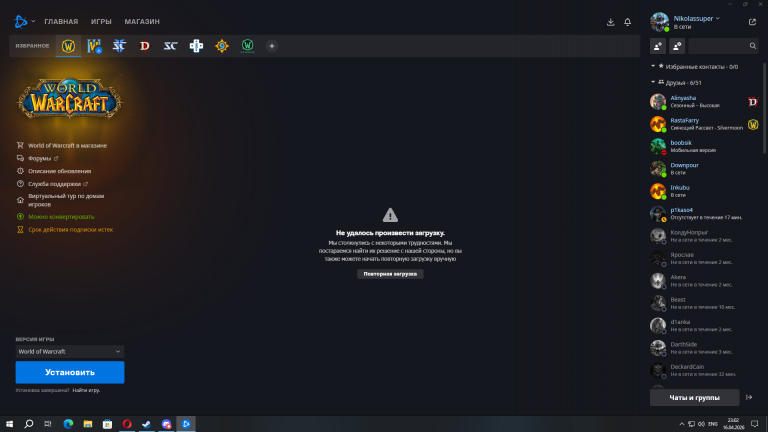Select friend p1kaso4
768x432 pixels.
pos(704,214)
